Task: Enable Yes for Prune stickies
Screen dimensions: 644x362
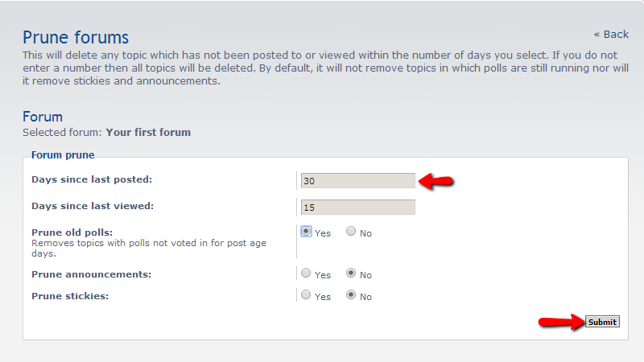Action: coord(307,295)
